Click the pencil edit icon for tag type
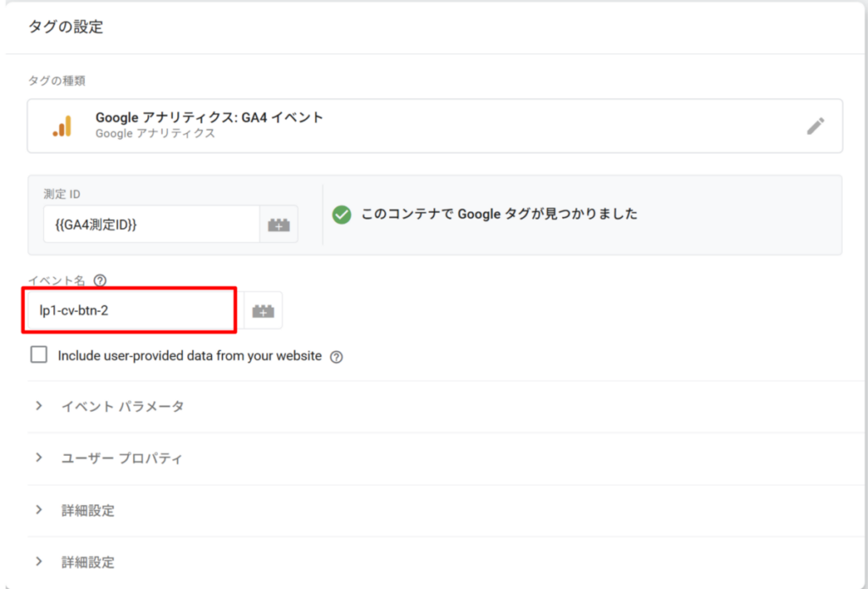 815,126
